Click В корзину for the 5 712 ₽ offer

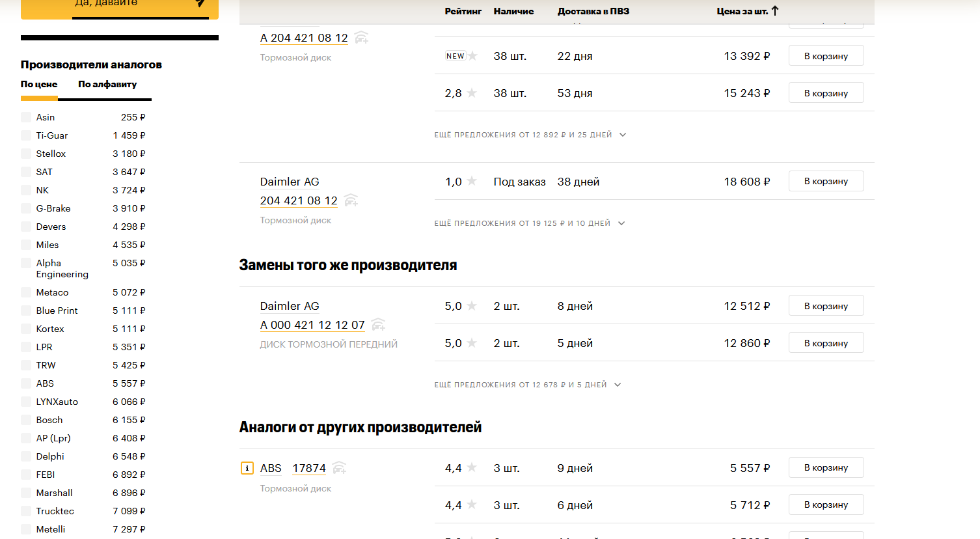coord(826,504)
